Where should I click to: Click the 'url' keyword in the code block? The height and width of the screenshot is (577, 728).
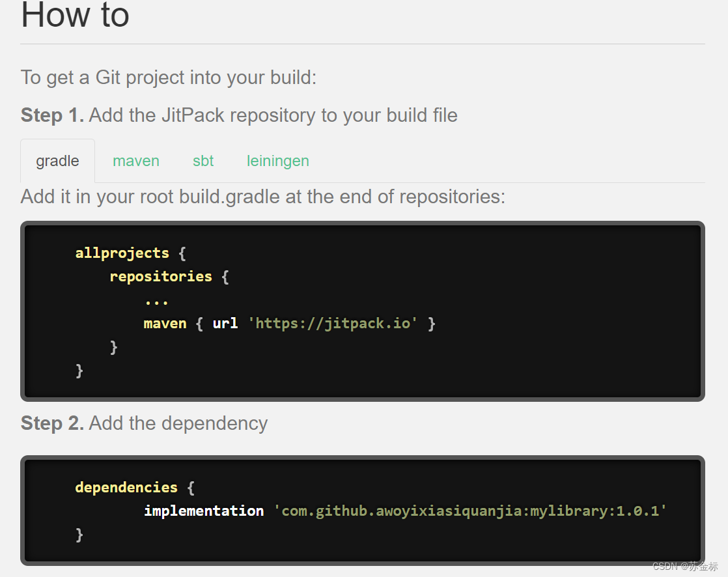225,323
